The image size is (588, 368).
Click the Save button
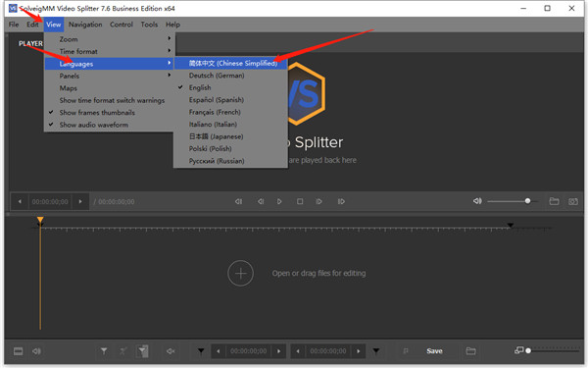coord(434,351)
